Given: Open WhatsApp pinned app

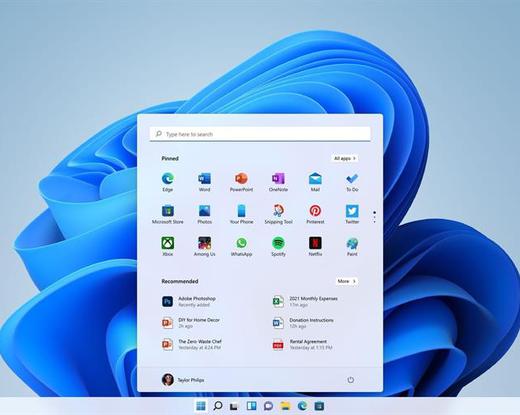Looking at the screenshot, I should pos(241,247).
